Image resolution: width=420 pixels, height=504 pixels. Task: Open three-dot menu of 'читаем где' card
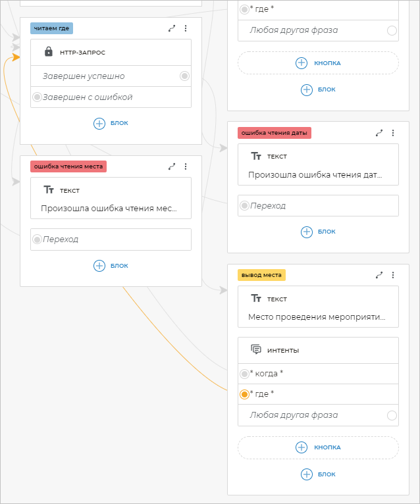pos(186,28)
